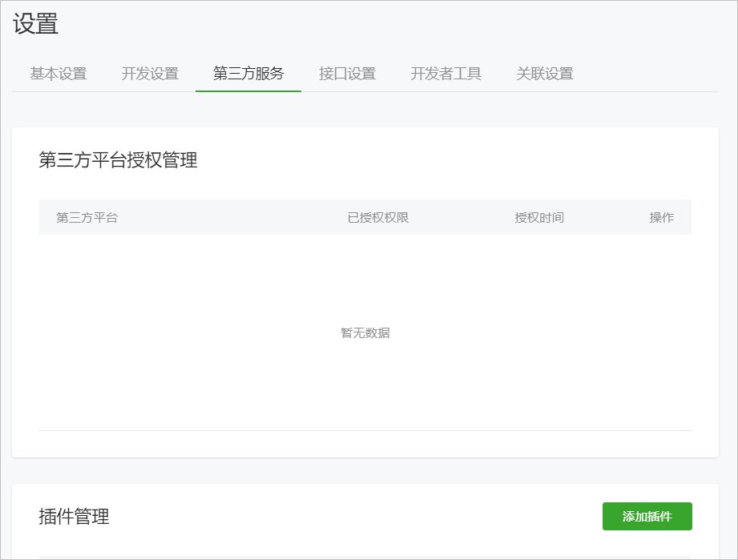Go to the 接口设置 tab
This screenshot has width=738, height=560.
coord(347,74)
